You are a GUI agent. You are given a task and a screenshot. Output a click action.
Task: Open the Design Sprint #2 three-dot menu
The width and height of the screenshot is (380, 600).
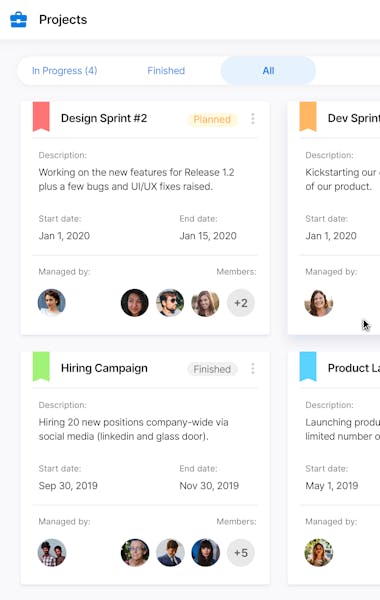click(x=253, y=119)
